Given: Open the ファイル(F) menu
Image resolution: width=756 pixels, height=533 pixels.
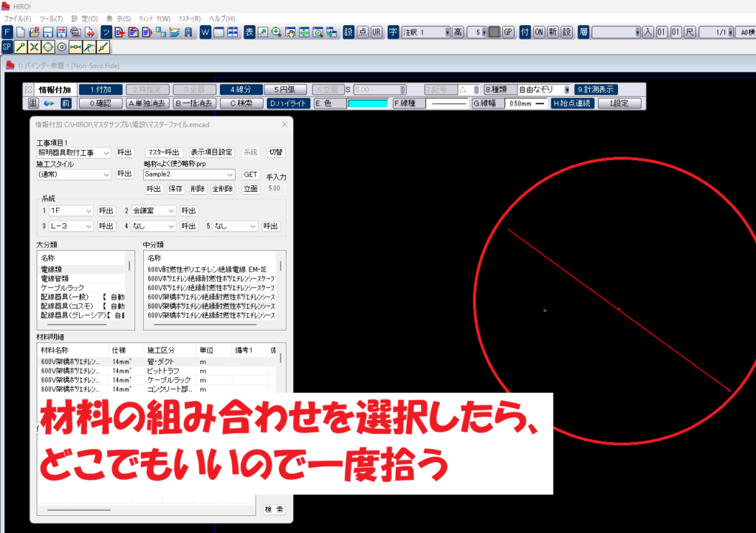Looking at the screenshot, I should coord(15,18).
